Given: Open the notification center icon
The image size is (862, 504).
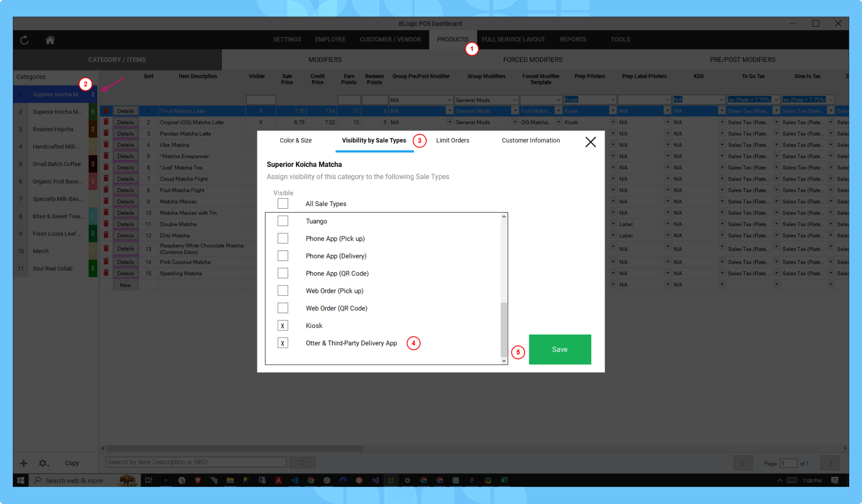Looking at the screenshot, I should click(x=835, y=480).
